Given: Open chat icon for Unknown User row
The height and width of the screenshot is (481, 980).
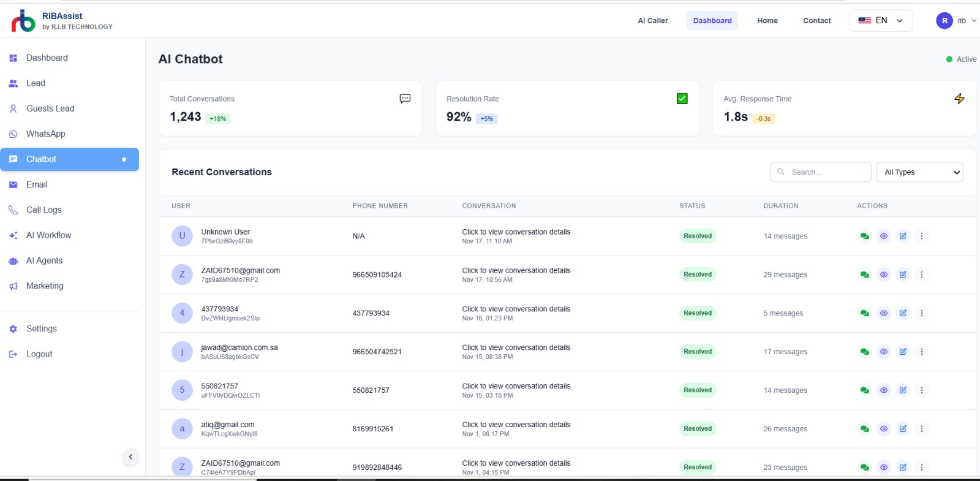Looking at the screenshot, I should 864,236.
